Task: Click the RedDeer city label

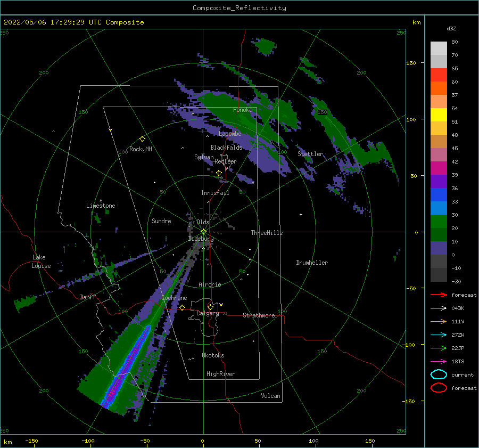Action: pyautogui.click(x=226, y=161)
